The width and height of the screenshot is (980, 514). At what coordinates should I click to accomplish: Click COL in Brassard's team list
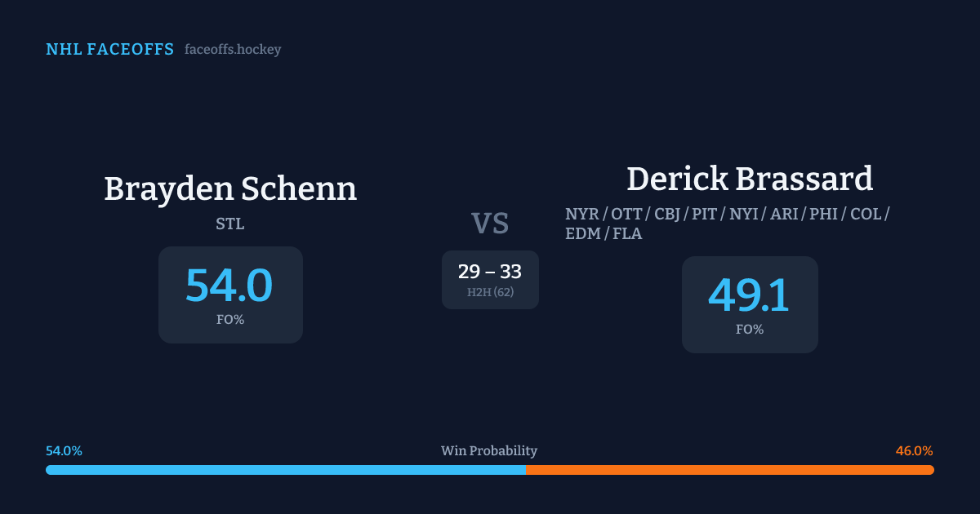[865, 215]
